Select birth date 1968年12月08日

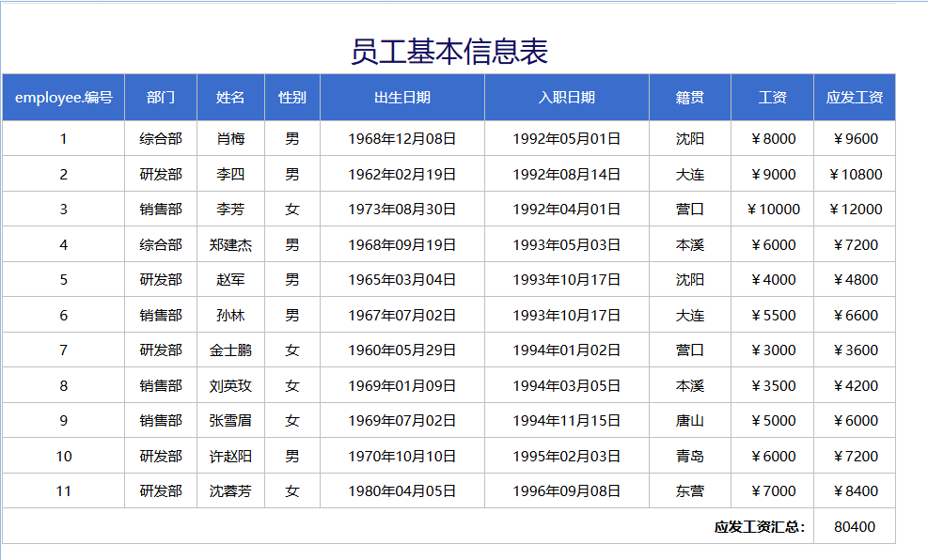coord(401,139)
